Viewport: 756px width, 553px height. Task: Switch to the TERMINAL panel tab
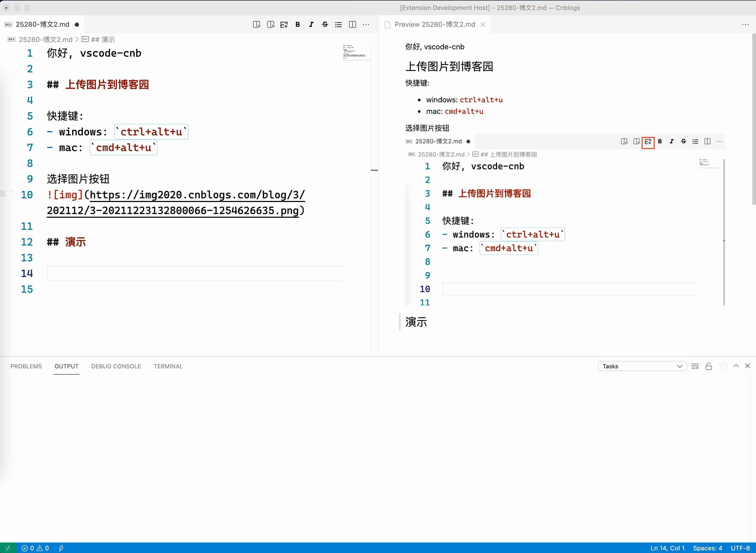(168, 366)
